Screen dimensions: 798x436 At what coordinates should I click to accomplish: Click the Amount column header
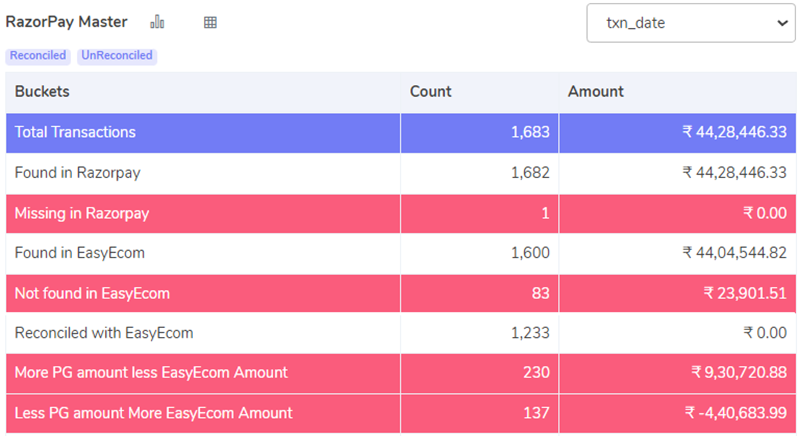point(595,92)
